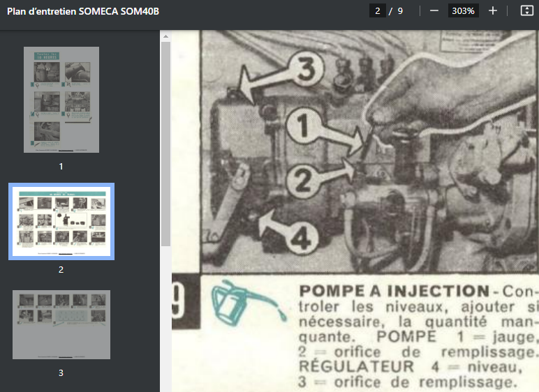
Task: Click the document title Plan d'entretien SOMECA SOM40B
Action: pyautogui.click(x=83, y=11)
